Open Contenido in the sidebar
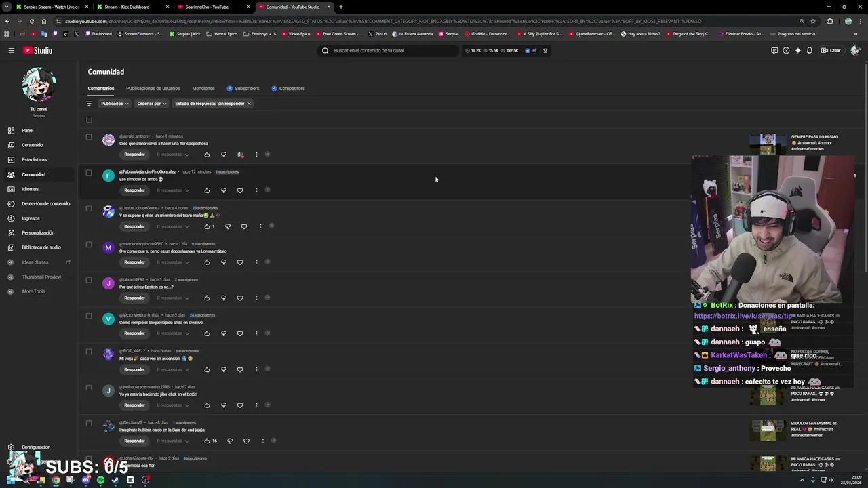The height and width of the screenshot is (488, 868). click(32, 145)
